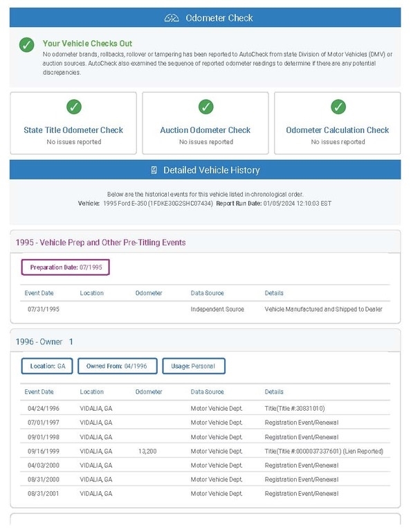
Task: Click the 13,200 odometer reading
Action: (x=147, y=451)
